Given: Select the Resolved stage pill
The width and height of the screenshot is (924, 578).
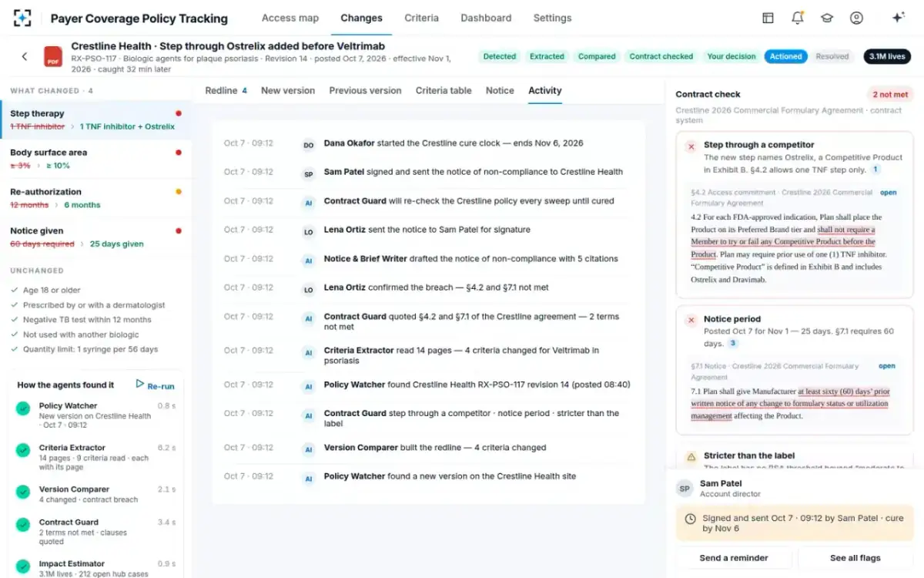Looking at the screenshot, I should pyautogui.click(x=832, y=56).
